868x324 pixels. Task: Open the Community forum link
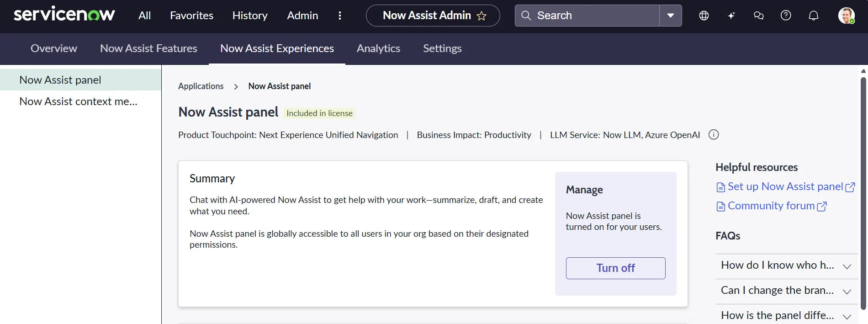point(771,206)
